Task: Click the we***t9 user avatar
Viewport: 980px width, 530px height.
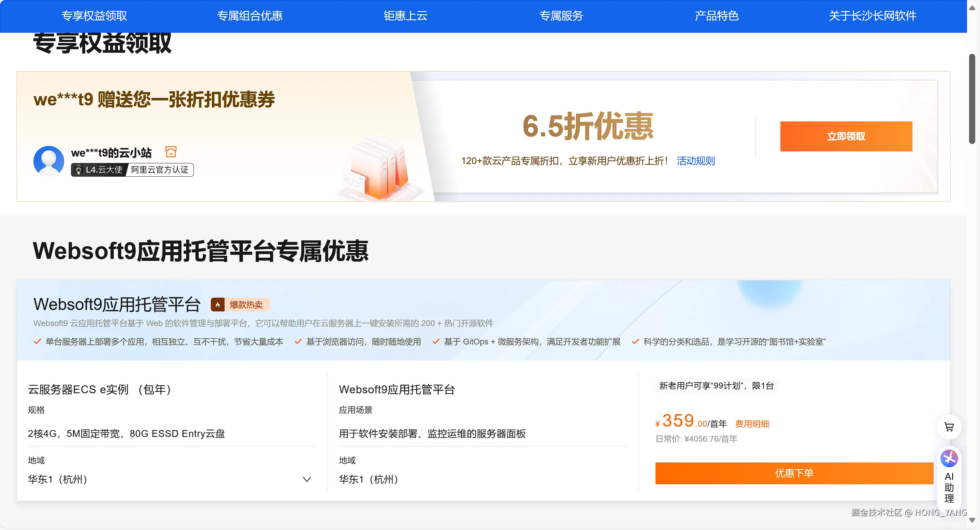Action: click(x=49, y=161)
